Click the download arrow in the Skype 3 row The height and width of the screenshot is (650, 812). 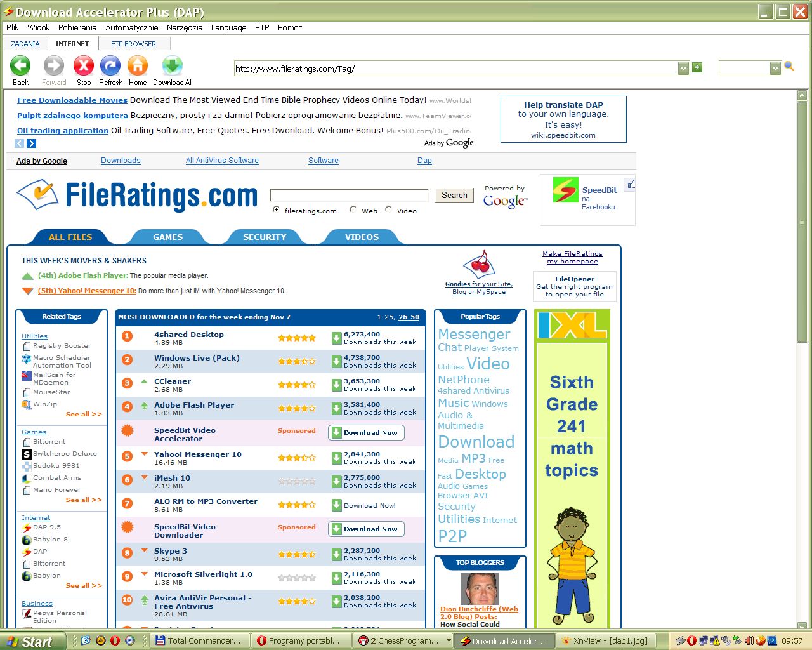(337, 555)
